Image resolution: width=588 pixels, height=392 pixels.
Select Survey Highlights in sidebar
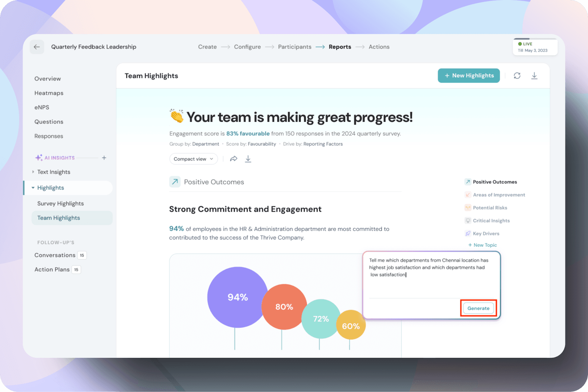(61, 204)
